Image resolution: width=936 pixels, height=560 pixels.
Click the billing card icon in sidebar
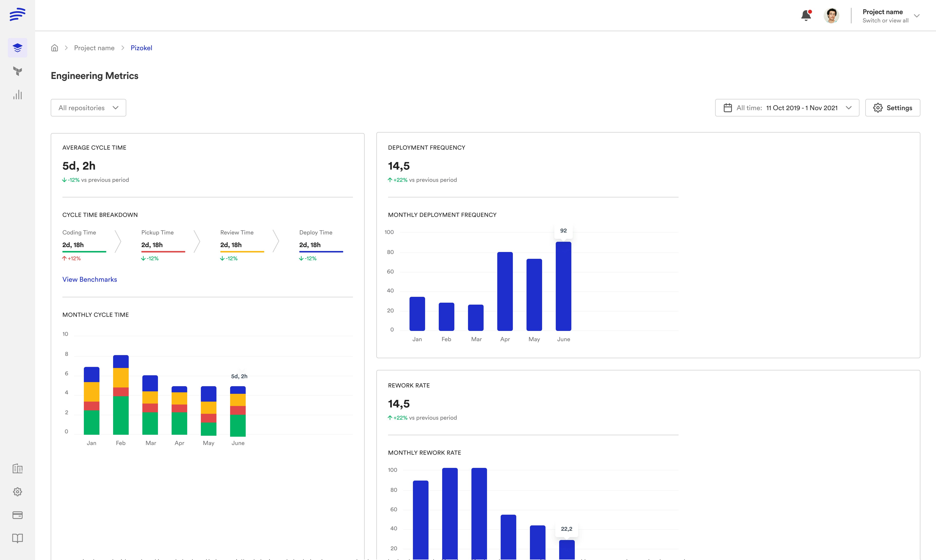pyautogui.click(x=17, y=515)
